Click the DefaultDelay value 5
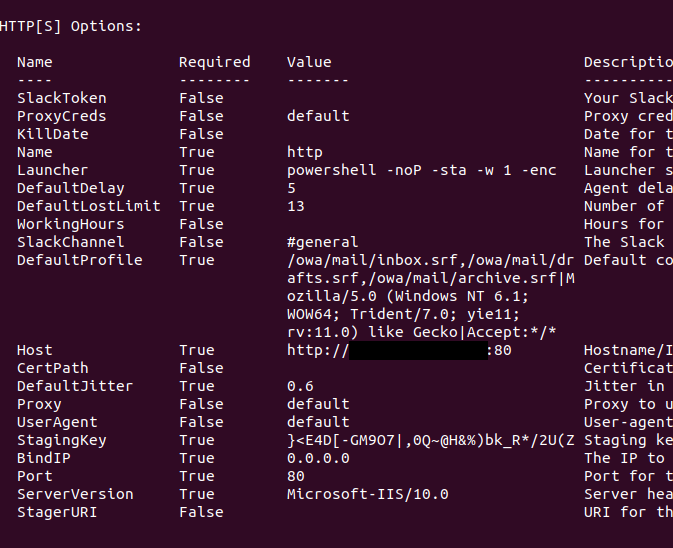This screenshot has width=673, height=548. tap(291, 188)
